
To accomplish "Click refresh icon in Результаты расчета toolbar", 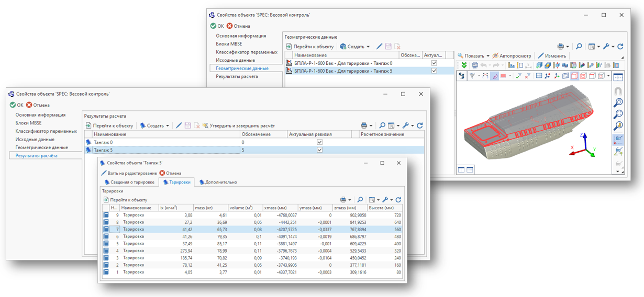I will click(x=420, y=125).
